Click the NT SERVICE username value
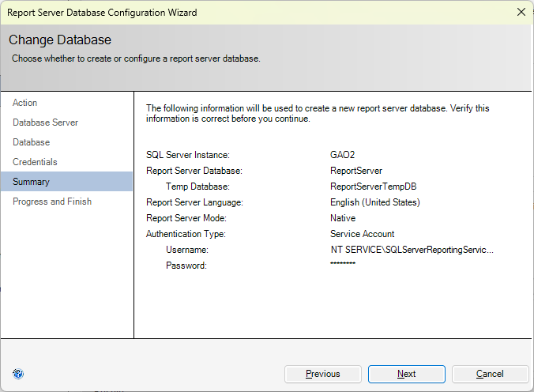534x392 pixels. [412, 250]
